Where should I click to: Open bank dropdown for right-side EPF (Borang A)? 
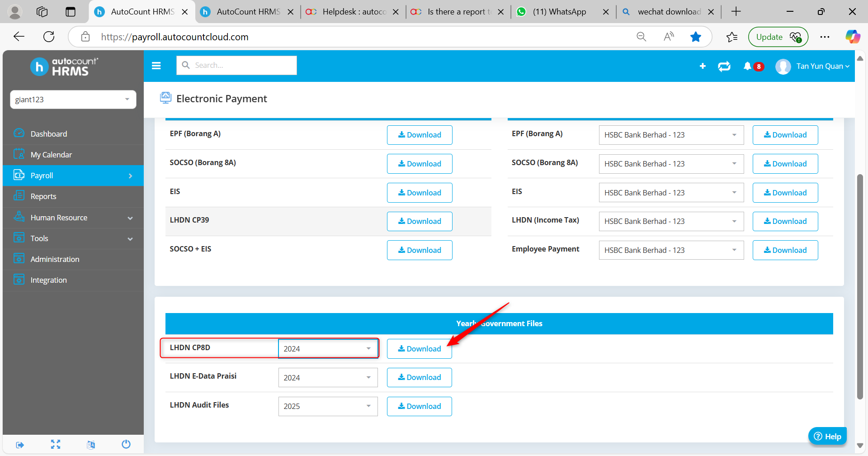point(671,135)
